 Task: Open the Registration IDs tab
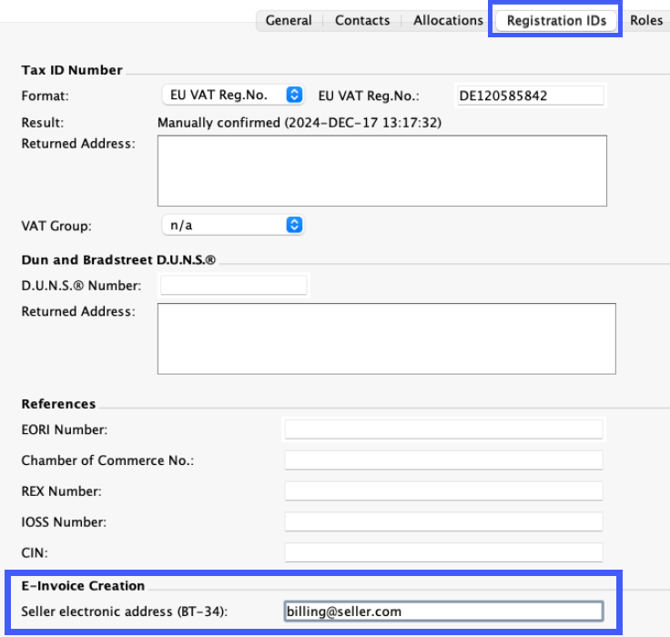click(556, 21)
